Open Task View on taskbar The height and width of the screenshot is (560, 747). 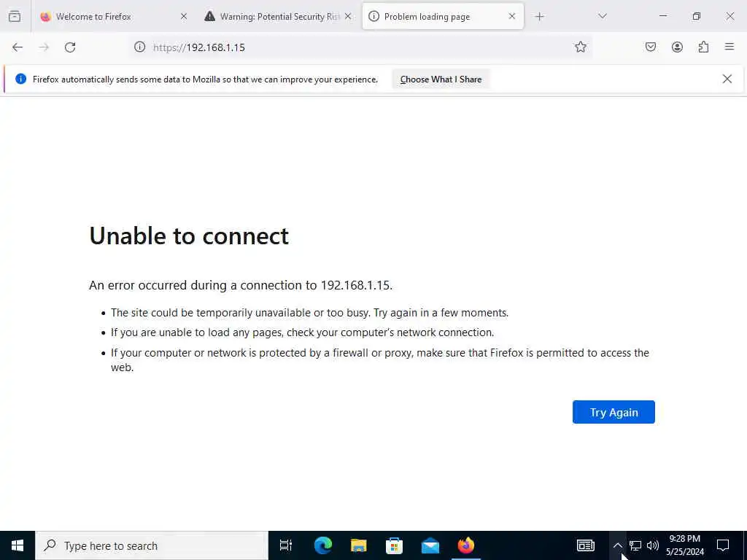pos(286,545)
